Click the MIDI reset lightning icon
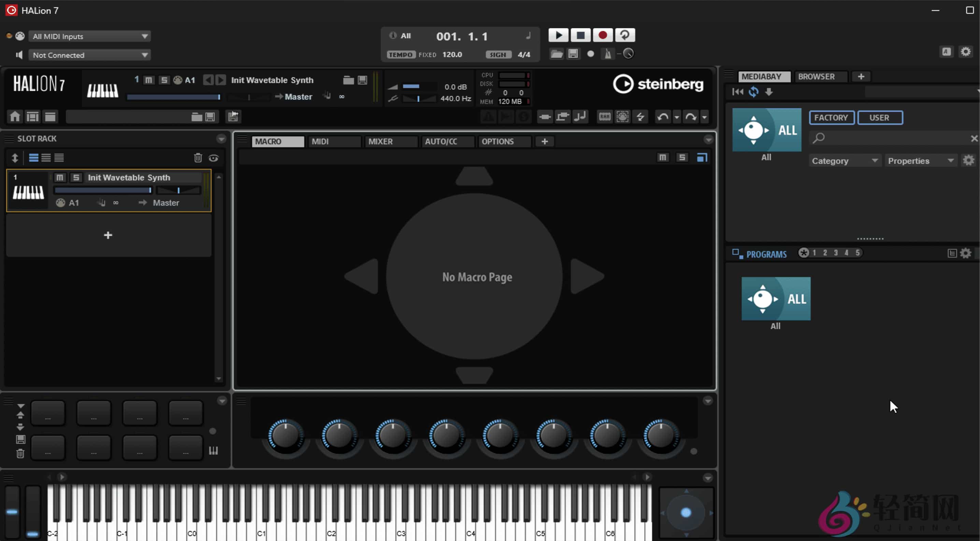 point(640,117)
